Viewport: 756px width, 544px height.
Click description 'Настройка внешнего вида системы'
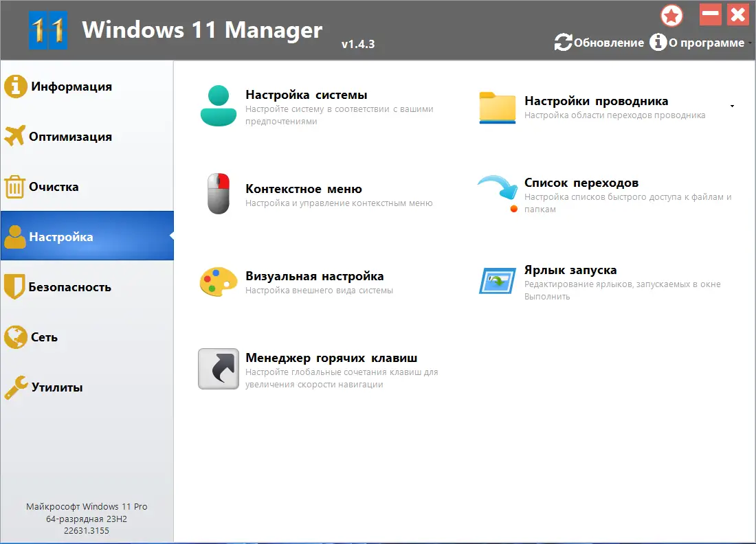[319, 291]
